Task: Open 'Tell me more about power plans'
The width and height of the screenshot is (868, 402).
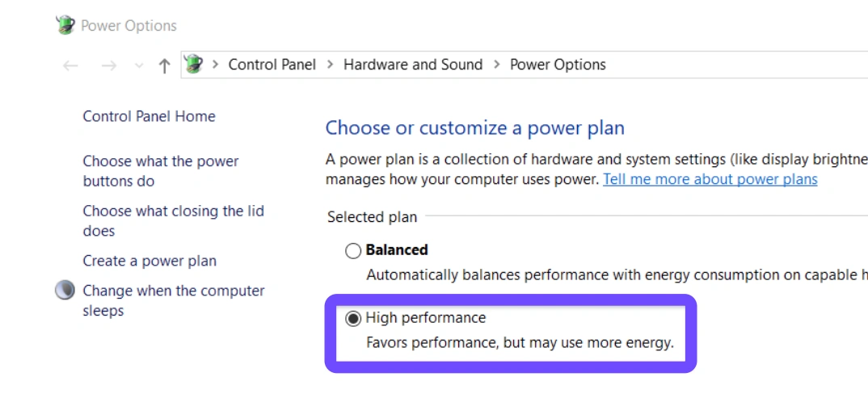Action: tap(710, 179)
